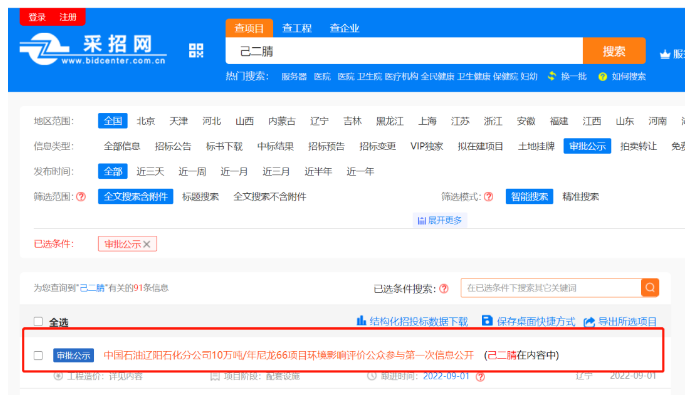Viewport: 693px width, 404px height.
Task: Open 如何搜索 help icon
Action: [x=603, y=76]
